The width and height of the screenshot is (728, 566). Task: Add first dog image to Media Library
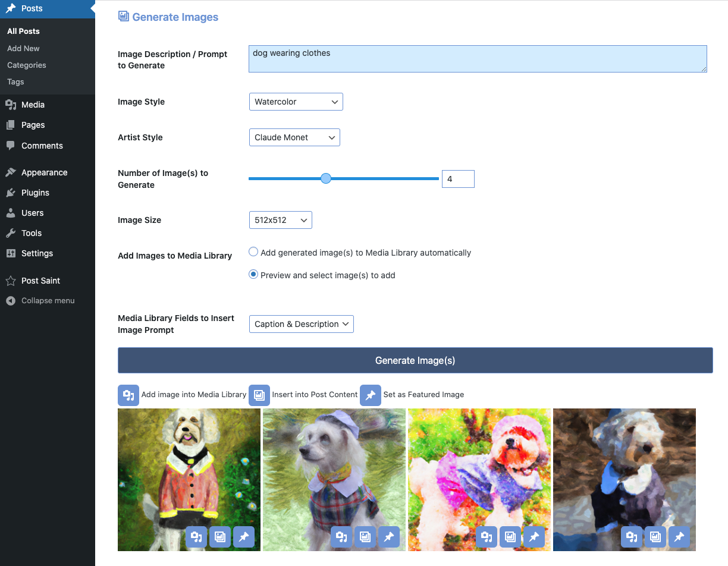click(196, 537)
